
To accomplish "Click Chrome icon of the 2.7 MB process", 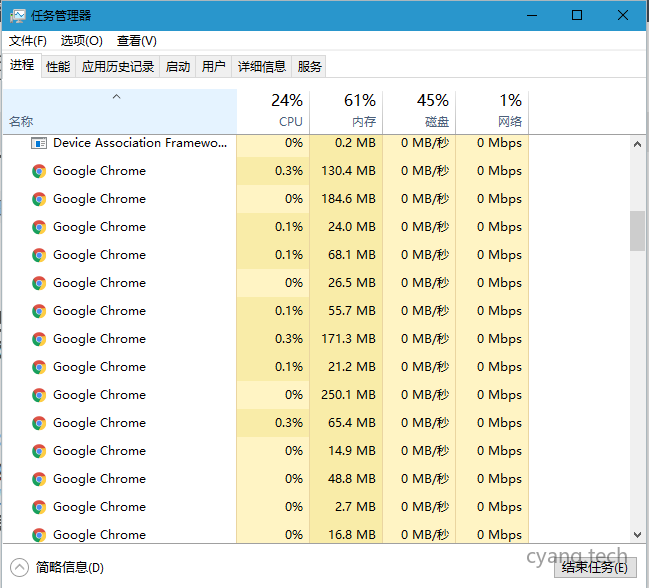I will [39, 507].
